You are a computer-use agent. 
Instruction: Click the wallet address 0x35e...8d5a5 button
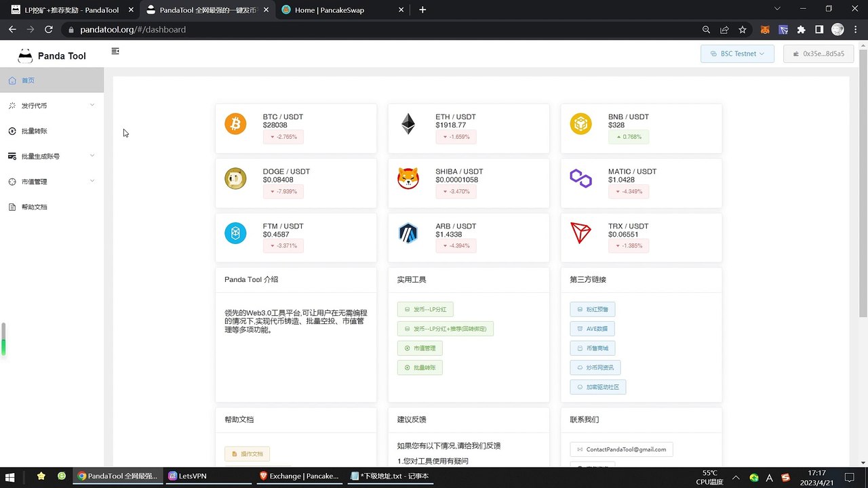click(818, 54)
